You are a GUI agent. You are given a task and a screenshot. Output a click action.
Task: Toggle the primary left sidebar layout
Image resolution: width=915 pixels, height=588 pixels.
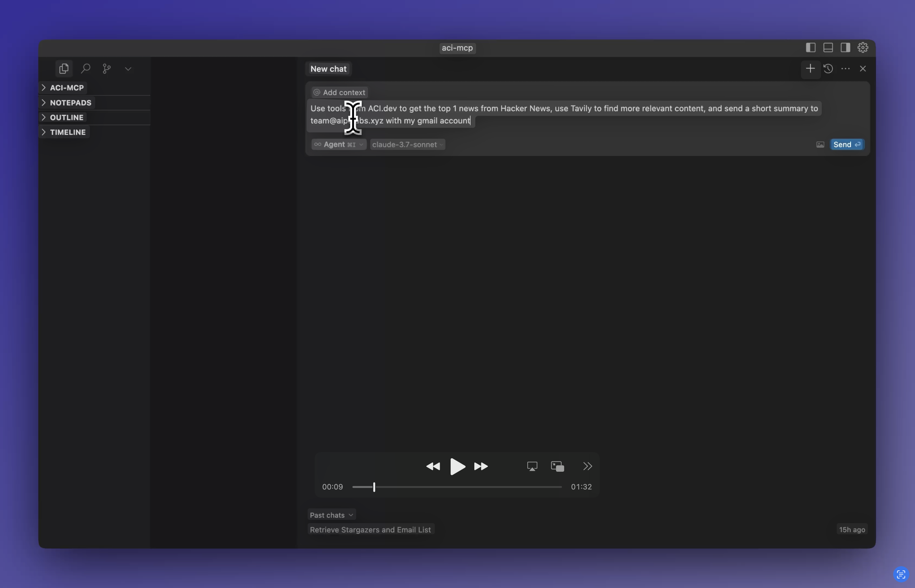pyautogui.click(x=810, y=48)
